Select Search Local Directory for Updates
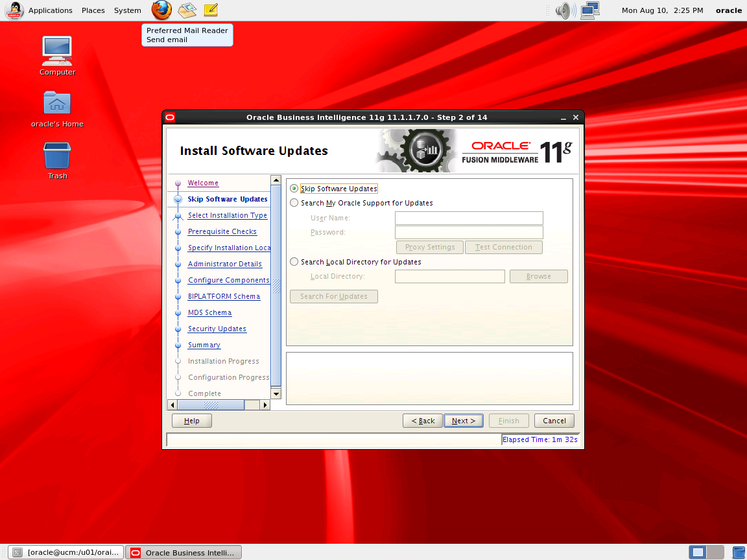 pos(294,262)
